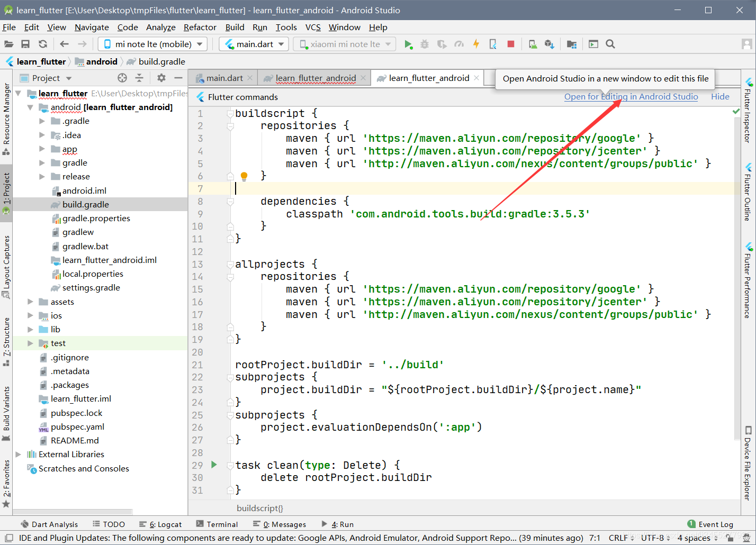Viewport: 756px width, 545px height.
Task: Click Locate file crosshair icon in Project panel
Action: (122, 78)
